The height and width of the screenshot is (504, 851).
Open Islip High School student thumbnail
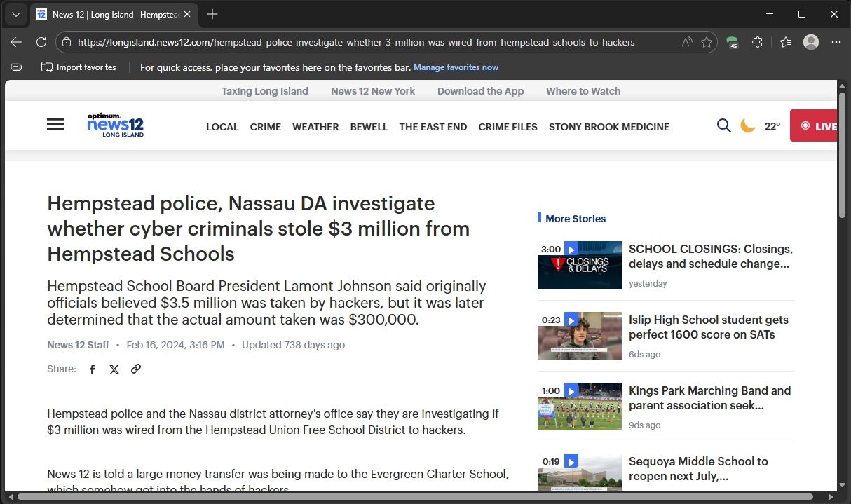[x=580, y=336]
